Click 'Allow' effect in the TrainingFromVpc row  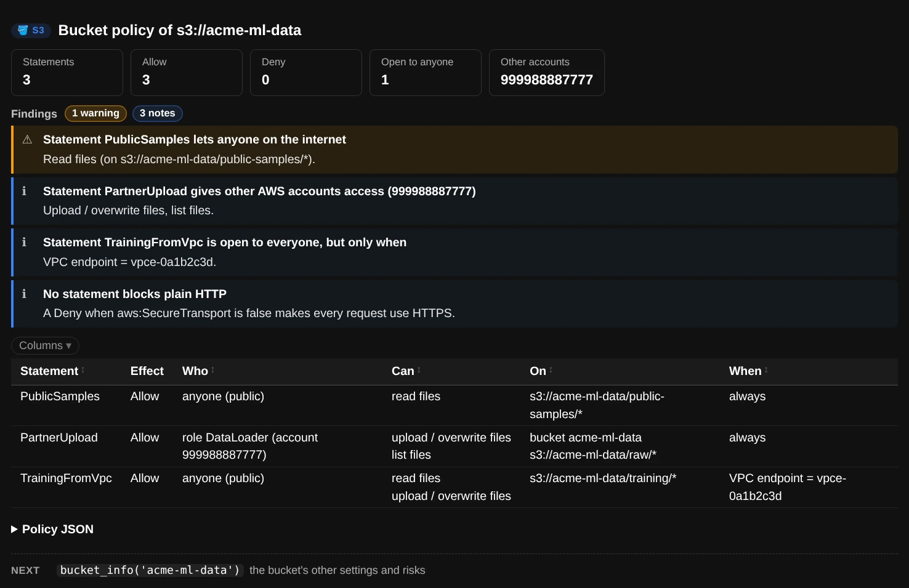(x=145, y=478)
